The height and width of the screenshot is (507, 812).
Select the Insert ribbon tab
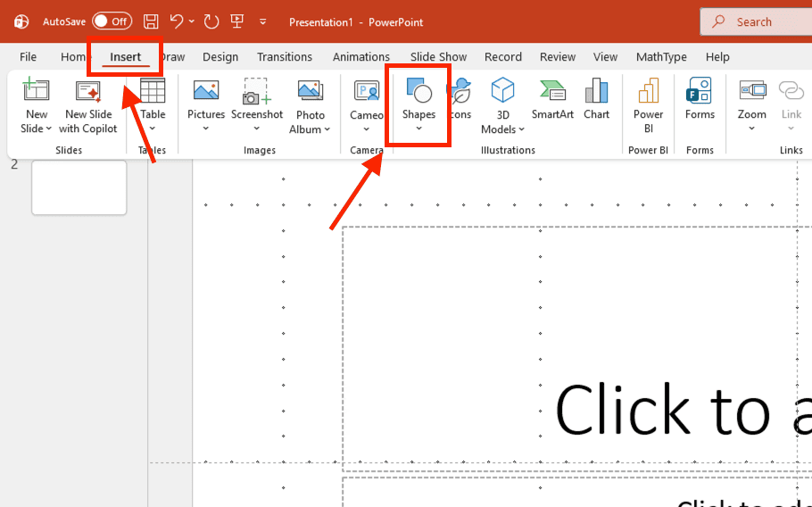point(125,57)
